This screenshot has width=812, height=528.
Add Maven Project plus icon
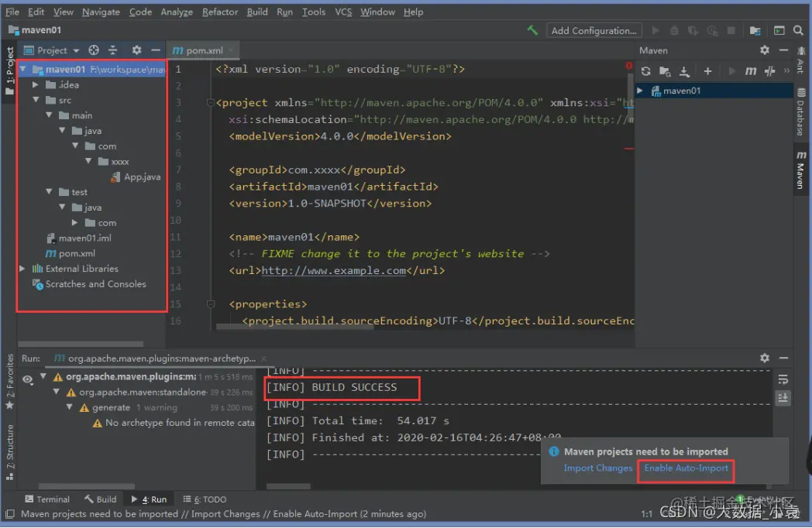tap(707, 71)
